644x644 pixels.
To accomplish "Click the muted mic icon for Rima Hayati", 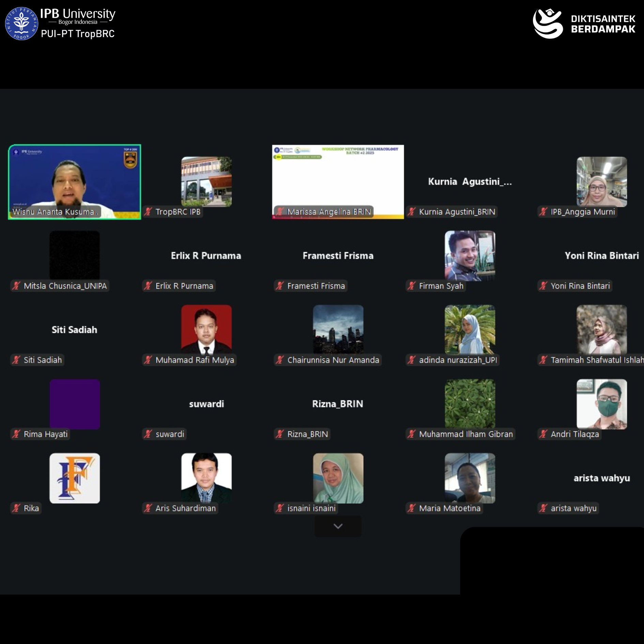I will pos(16,434).
